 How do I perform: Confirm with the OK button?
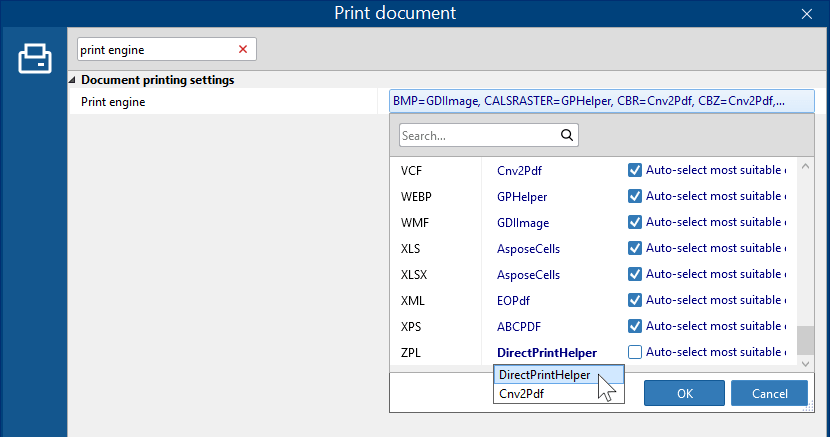coord(684,393)
